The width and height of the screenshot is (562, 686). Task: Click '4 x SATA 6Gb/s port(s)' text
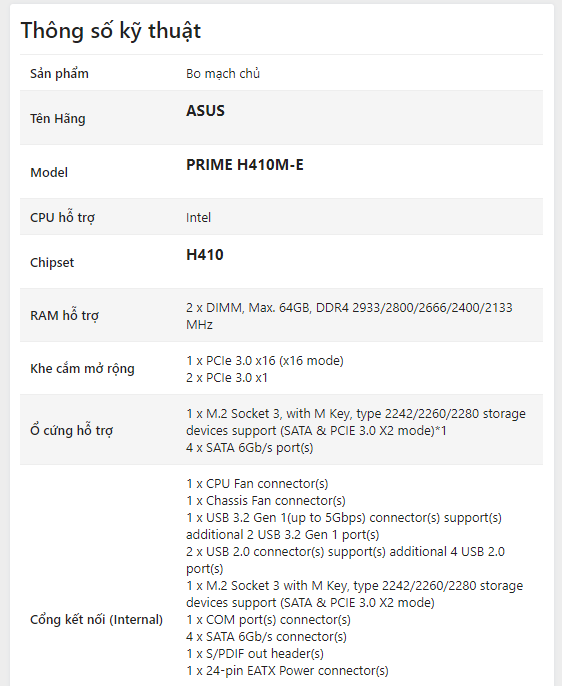[x=250, y=448]
